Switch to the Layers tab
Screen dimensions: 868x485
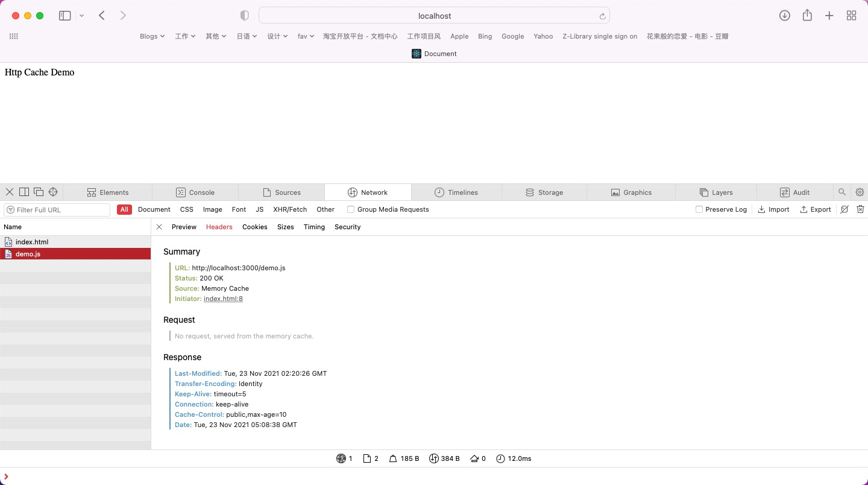tap(716, 192)
